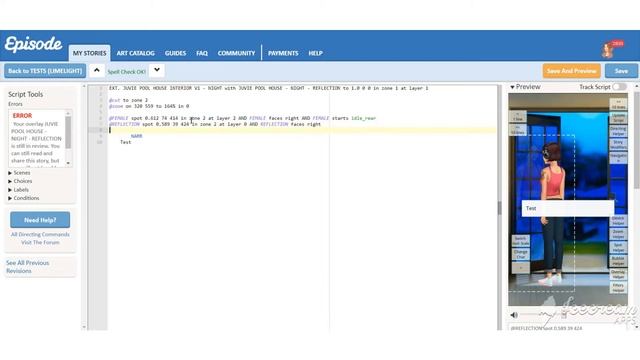This screenshot has height=360, width=640.
Task: Click the errors box scroll up arrow
Action: [x=68, y=113]
